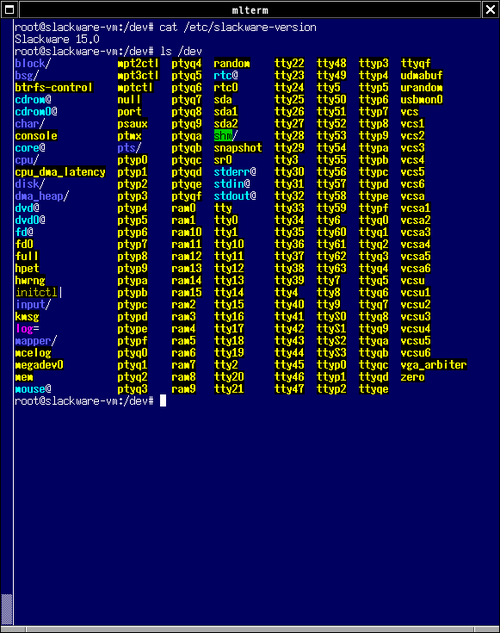This screenshot has height=633, width=500.
Task: Click the sda2 partition entry
Action: point(226,124)
